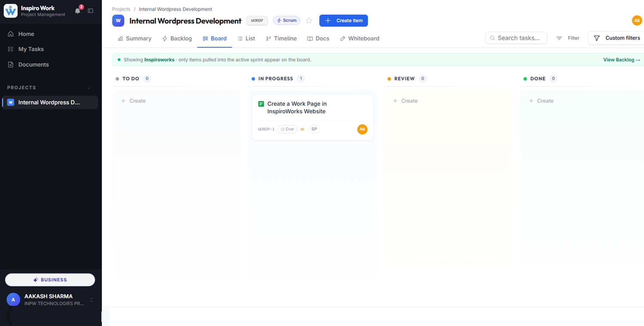This screenshot has width=644, height=326.
Task: Click the WORDP project key badge
Action: 257,21
